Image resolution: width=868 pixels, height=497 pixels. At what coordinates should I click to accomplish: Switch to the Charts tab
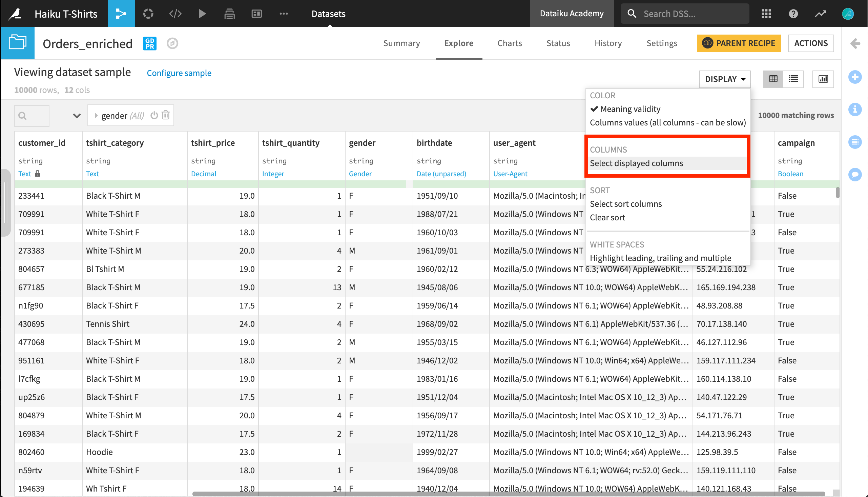tap(510, 43)
